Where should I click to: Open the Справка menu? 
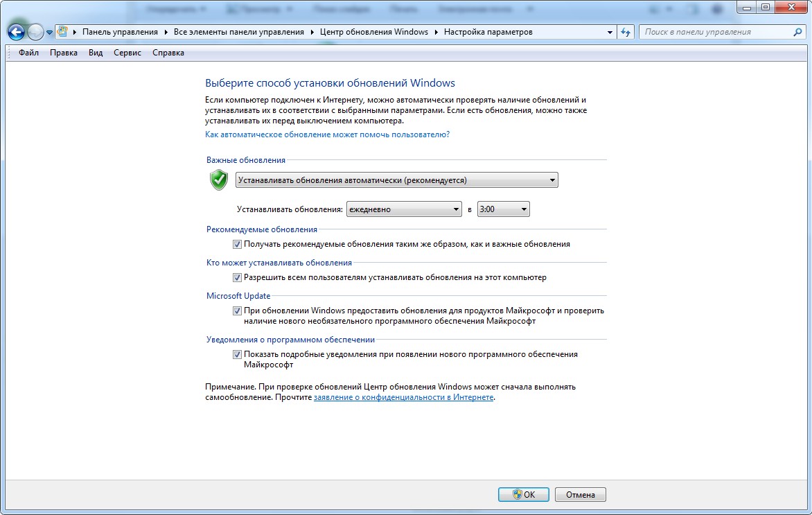pos(168,53)
